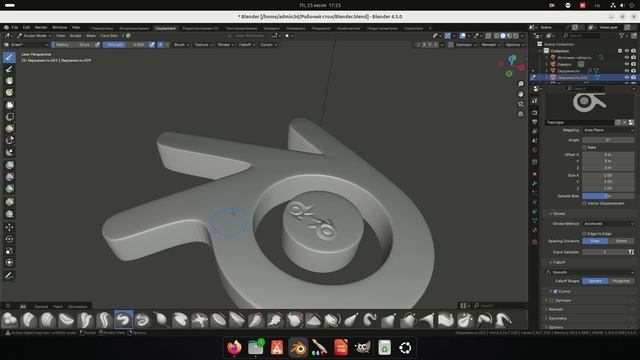Image resolution: width=640 pixels, height=360 pixels.
Task: Choose the highlighted snake-hook brush in brush shelf
Action: (x=123, y=320)
